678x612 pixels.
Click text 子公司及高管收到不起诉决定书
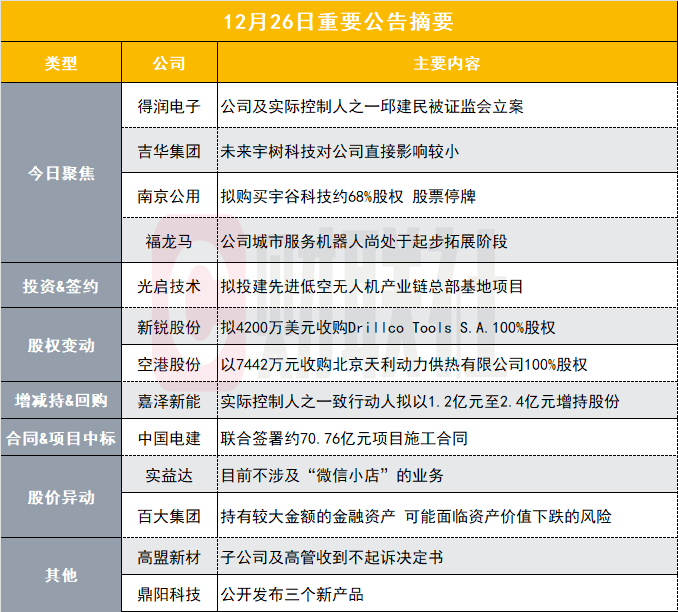point(332,557)
